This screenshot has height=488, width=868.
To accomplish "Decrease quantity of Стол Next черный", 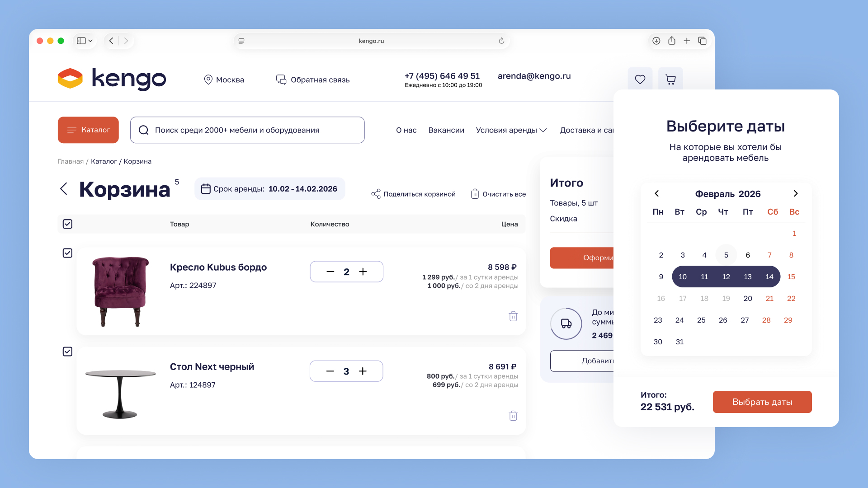I will [330, 371].
